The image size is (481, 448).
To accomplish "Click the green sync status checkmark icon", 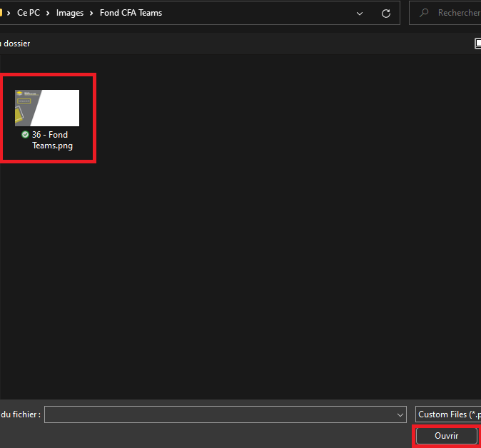I will pos(26,135).
